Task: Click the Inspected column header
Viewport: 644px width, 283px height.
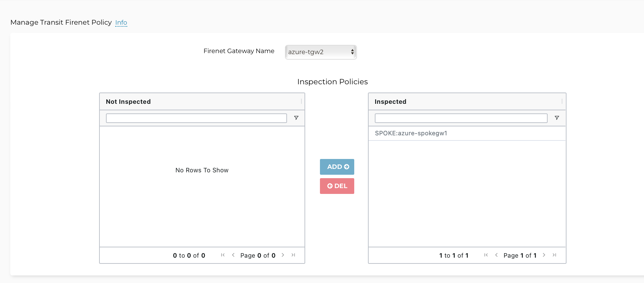Action: [390, 102]
